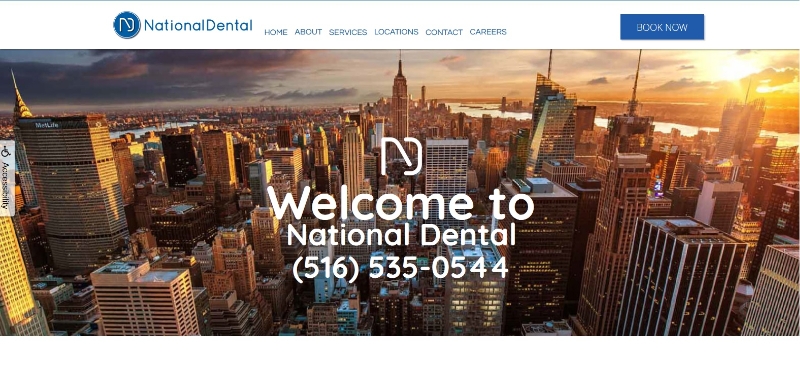
Task: Click the blank white area below hero
Action: click(x=400, y=351)
